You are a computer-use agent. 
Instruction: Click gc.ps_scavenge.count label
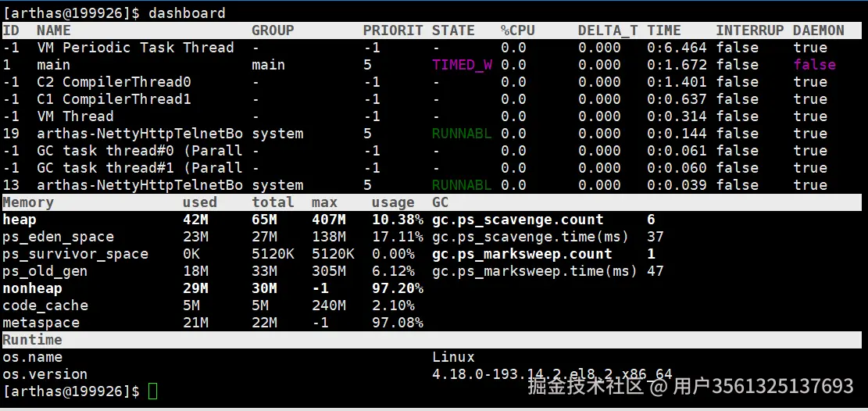pos(517,220)
